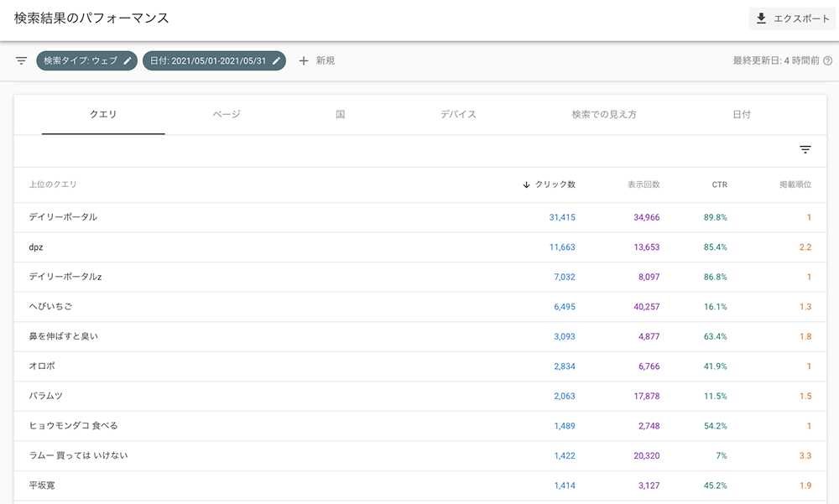
Task: Switch to the ページ tab
Action: [227, 115]
